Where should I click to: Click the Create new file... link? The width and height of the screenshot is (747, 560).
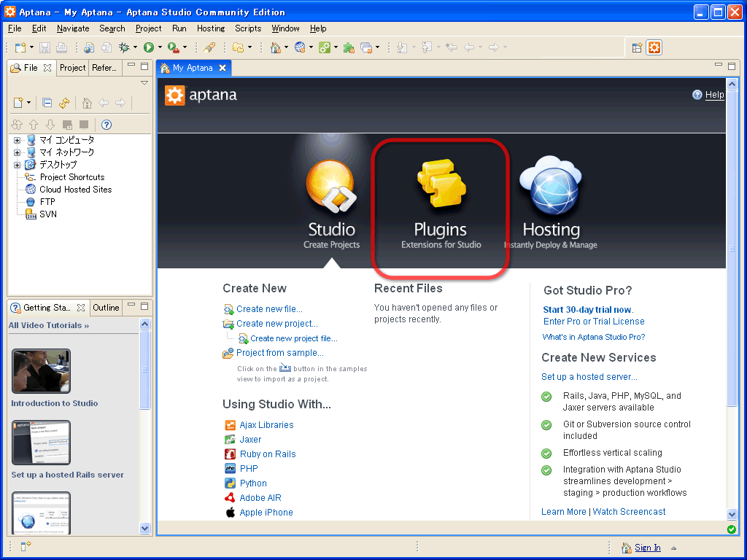(x=269, y=309)
